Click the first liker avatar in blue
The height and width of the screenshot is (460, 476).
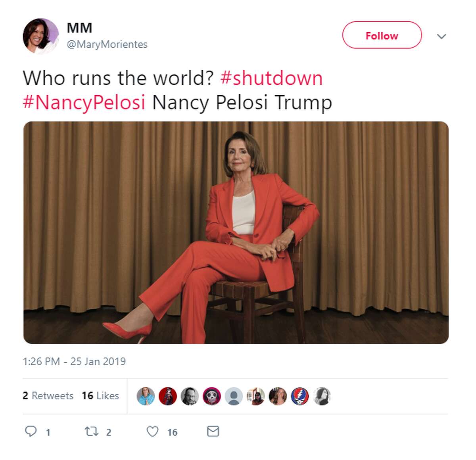click(x=146, y=396)
